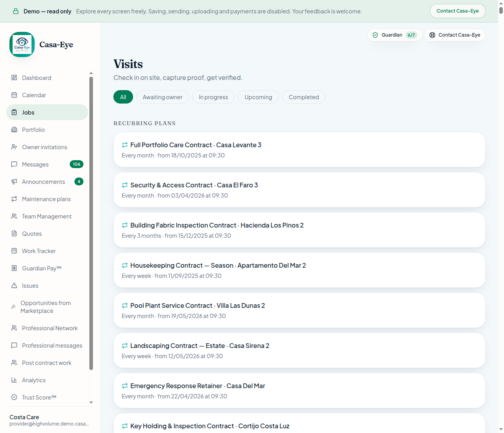The width and height of the screenshot is (504, 433).
Task: Open Security & Access Contract Casa El Faro 3
Action: 299,190
